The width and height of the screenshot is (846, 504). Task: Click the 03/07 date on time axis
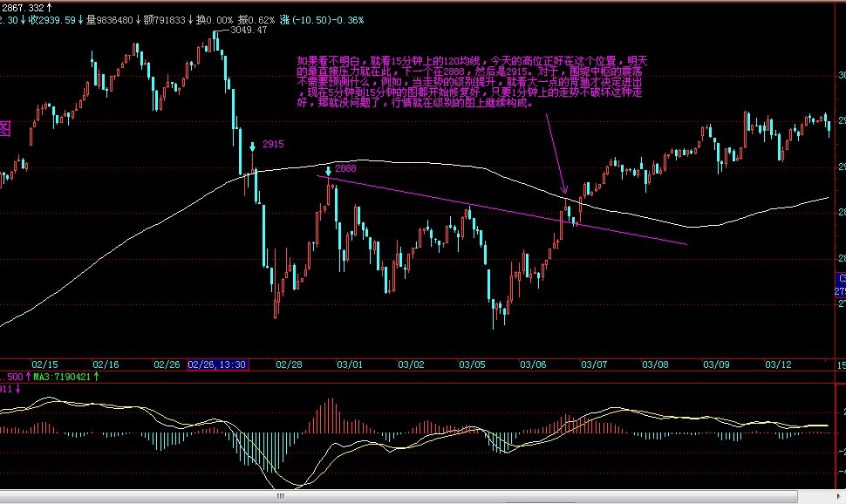tap(594, 363)
